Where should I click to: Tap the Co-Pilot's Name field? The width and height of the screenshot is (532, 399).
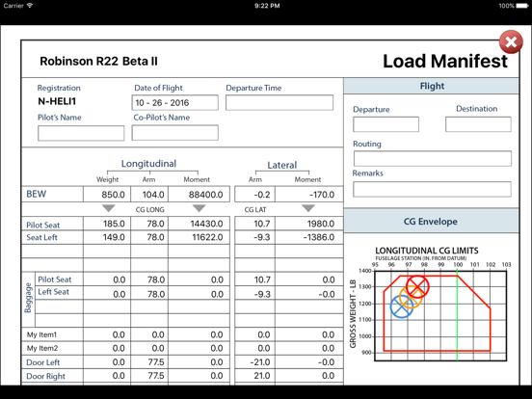coord(174,133)
